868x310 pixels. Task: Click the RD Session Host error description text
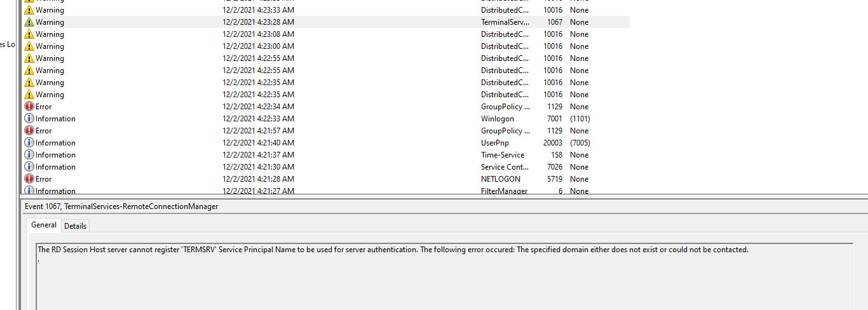point(393,250)
